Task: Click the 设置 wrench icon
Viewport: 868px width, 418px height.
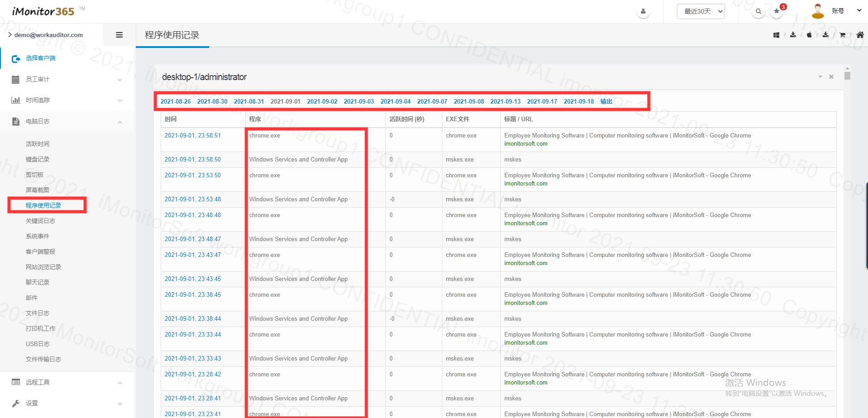Action: click(x=15, y=403)
